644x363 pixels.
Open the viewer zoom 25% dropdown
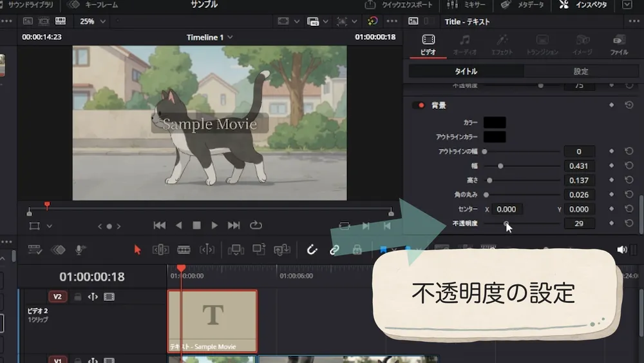(x=92, y=21)
